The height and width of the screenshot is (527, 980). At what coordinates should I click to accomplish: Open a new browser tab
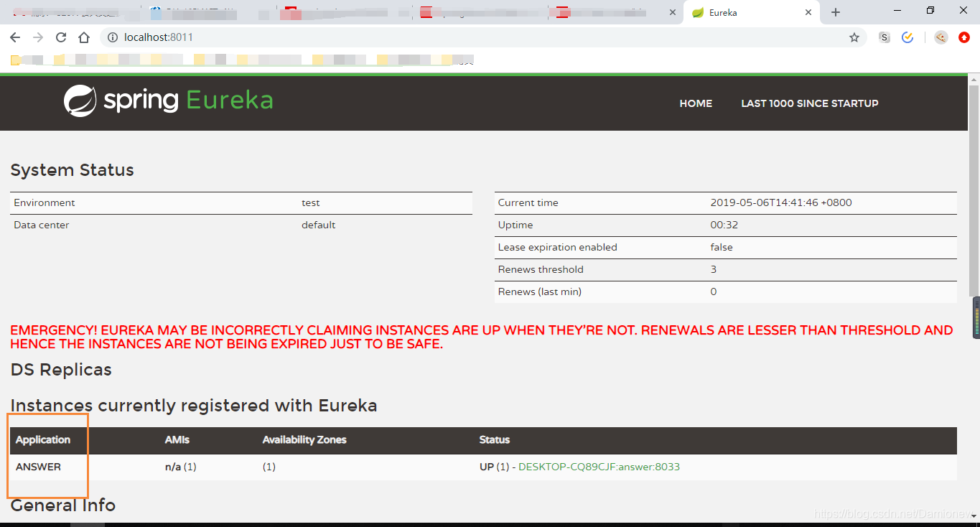(834, 11)
